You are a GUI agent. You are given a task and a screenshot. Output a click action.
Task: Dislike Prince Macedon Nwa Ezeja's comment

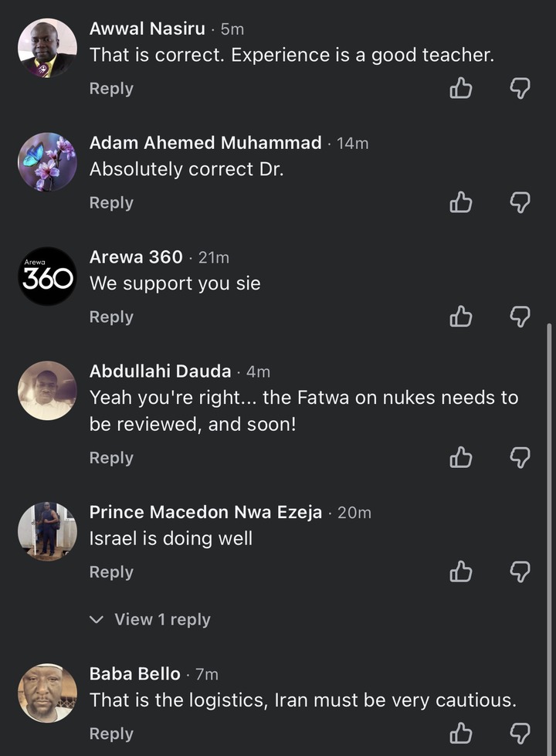(521, 572)
